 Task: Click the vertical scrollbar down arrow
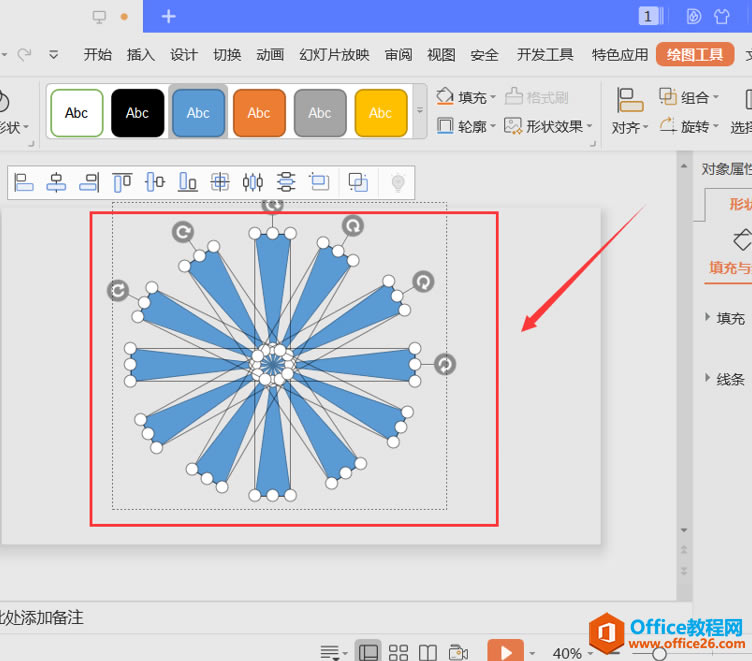tap(684, 530)
